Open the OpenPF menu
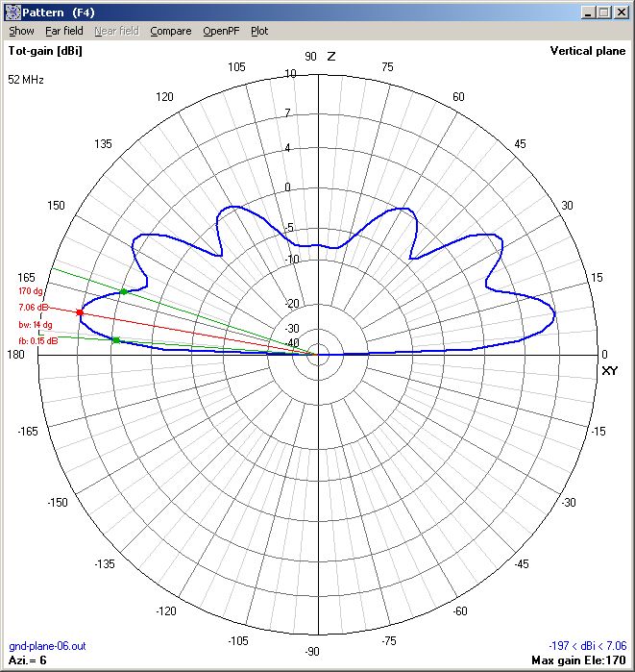Screen dimensions: 635x672 click(221, 31)
